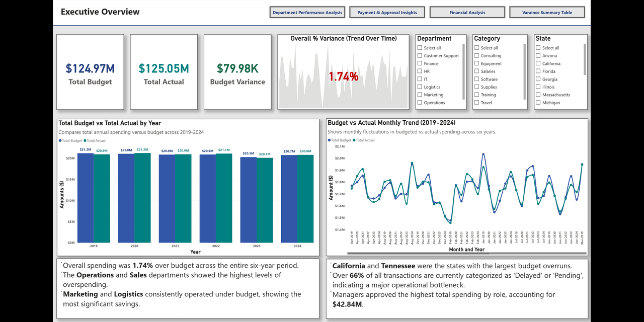Image resolution: width=644 pixels, height=322 pixels.
Task: Select the Florida state checkbox
Action: click(x=538, y=71)
